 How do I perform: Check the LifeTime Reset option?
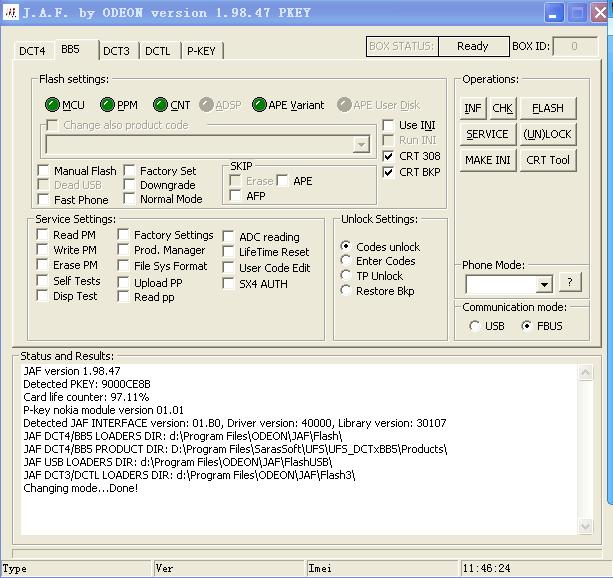point(228,251)
